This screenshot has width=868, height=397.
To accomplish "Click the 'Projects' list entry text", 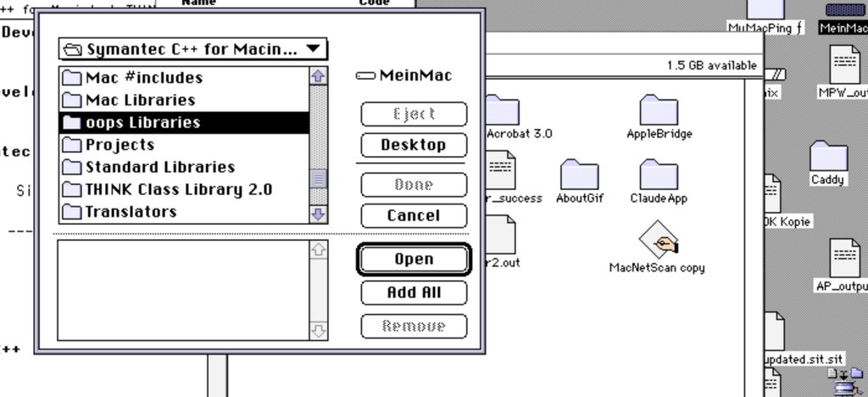I will 120,145.
